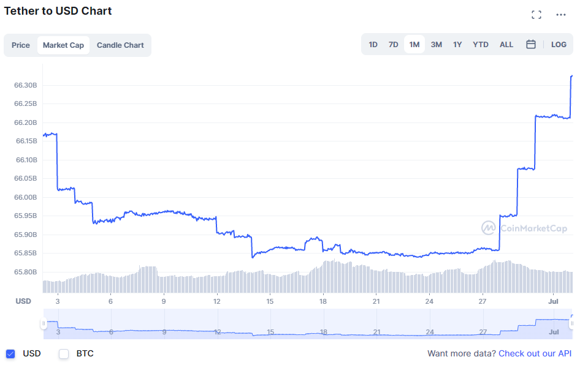
Task: Select the 1M time range
Action: tap(414, 45)
